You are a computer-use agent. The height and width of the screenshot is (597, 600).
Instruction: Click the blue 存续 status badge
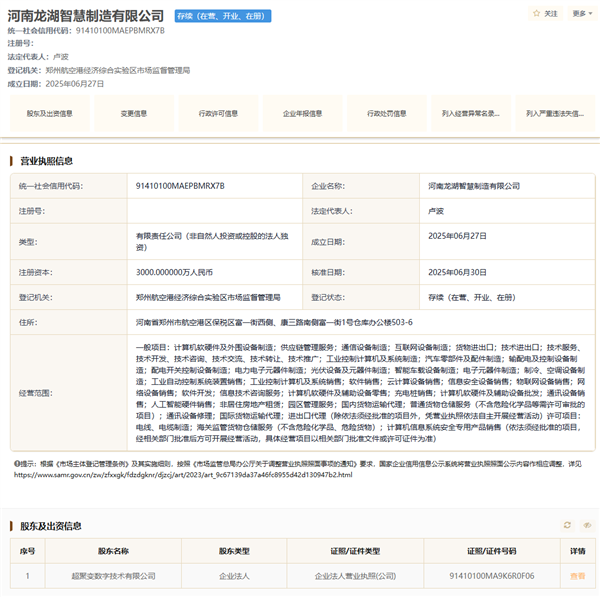(x=223, y=16)
